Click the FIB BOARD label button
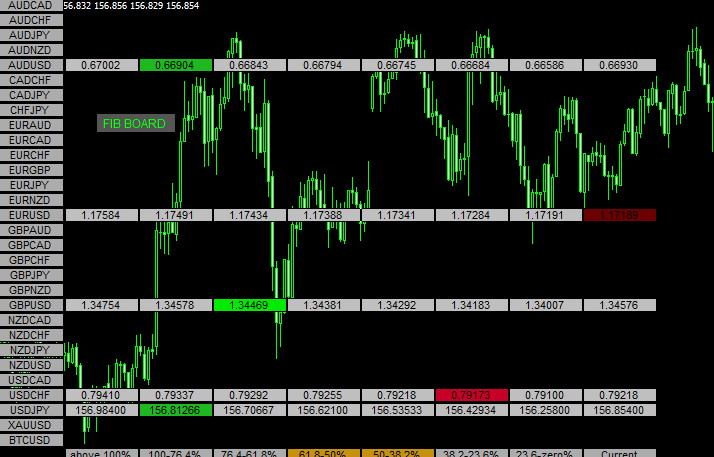This screenshot has height=457, width=714. click(136, 123)
